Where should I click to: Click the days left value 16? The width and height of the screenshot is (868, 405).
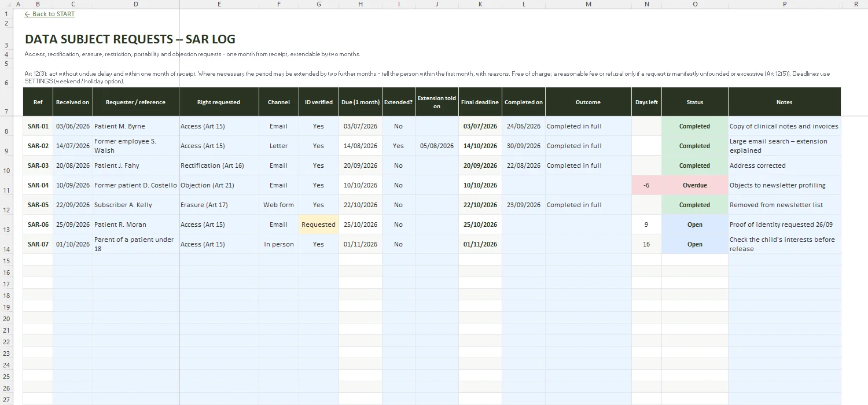click(646, 244)
